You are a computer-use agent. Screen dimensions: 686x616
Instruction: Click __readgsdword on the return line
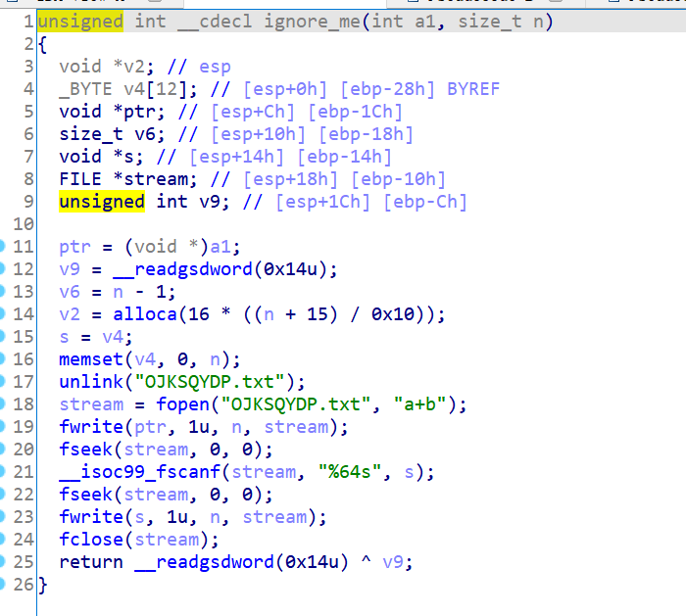(204, 562)
